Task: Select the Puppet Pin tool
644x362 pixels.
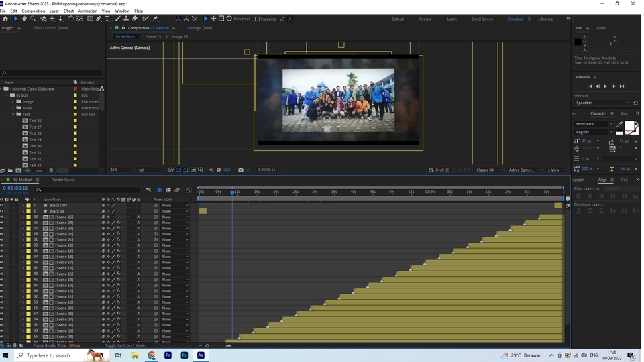Action: tap(156, 19)
